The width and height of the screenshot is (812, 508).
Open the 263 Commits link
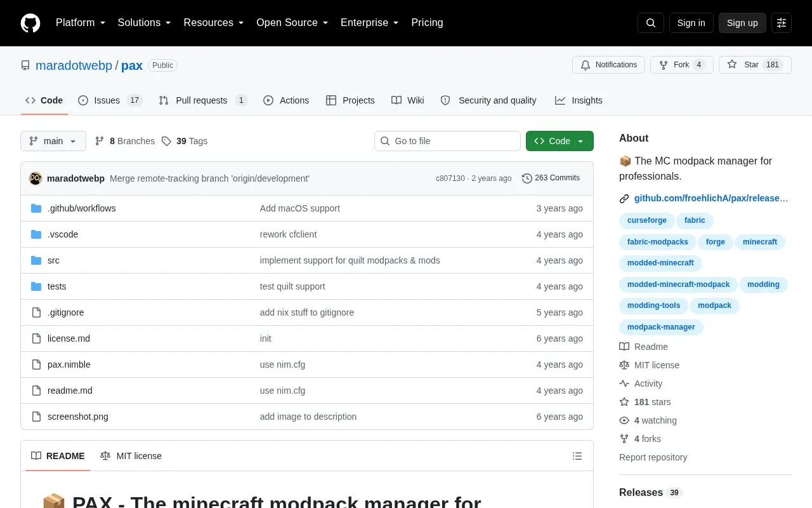coord(551,178)
